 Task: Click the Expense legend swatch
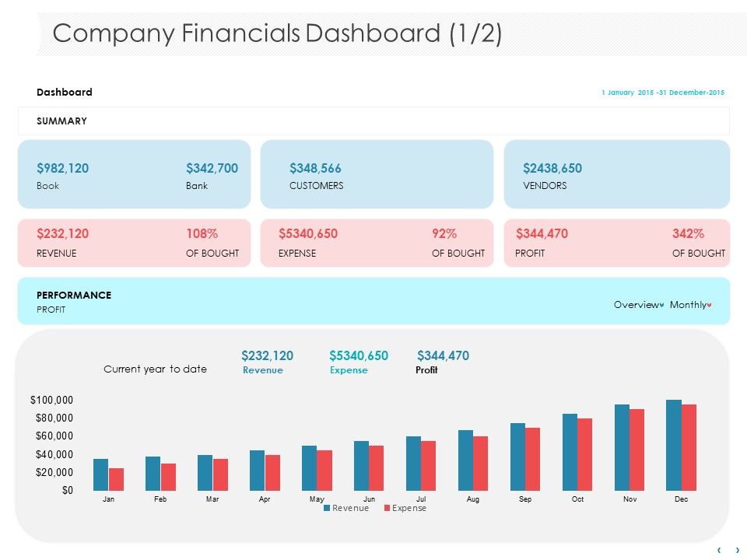pyautogui.click(x=388, y=508)
